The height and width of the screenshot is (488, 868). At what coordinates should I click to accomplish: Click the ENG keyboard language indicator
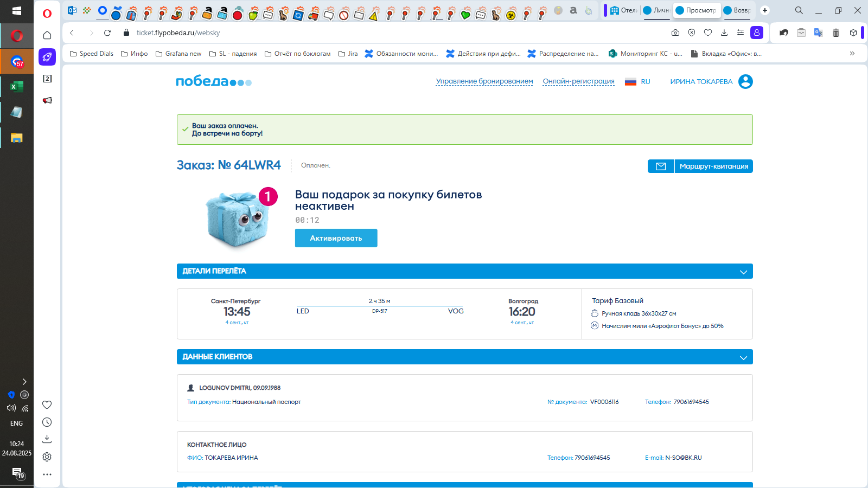tap(17, 423)
